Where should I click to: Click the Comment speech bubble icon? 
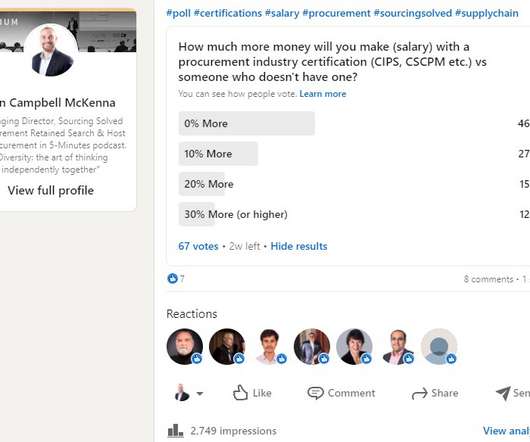315,393
